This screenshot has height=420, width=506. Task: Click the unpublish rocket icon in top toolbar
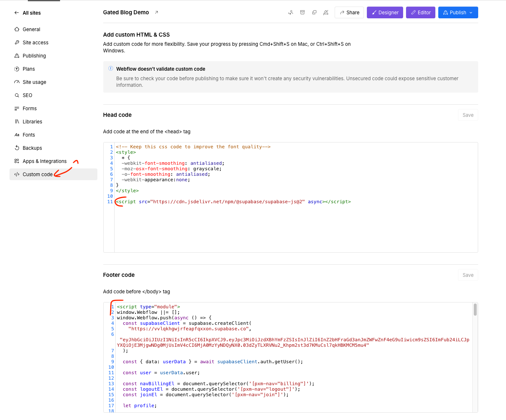point(326,12)
